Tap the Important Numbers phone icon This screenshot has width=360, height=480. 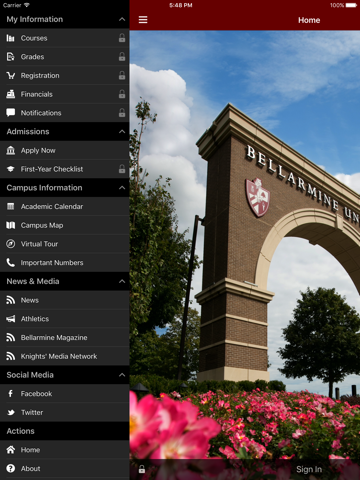[x=11, y=263]
